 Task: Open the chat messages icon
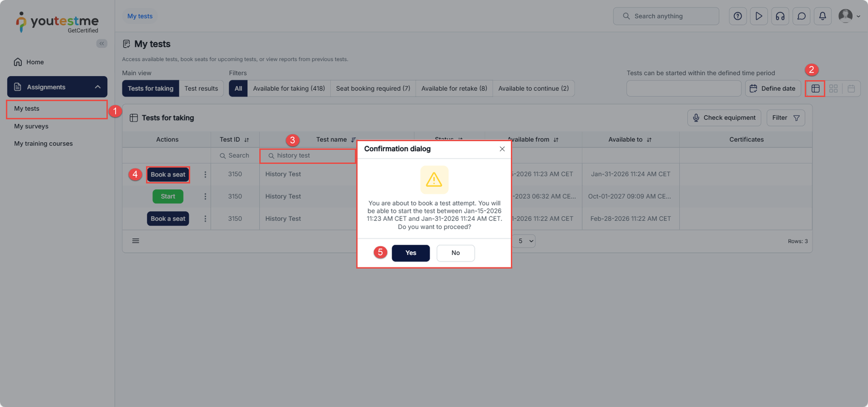click(x=801, y=16)
